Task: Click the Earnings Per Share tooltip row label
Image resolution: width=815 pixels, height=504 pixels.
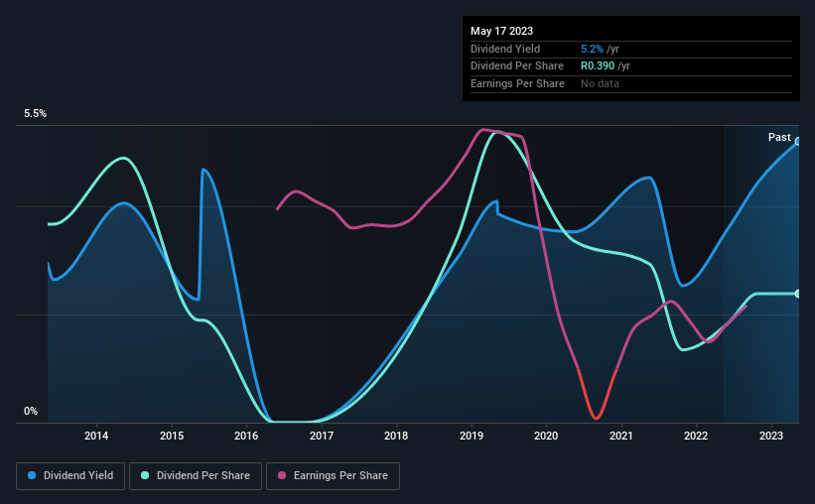Action: click(x=517, y=83)
